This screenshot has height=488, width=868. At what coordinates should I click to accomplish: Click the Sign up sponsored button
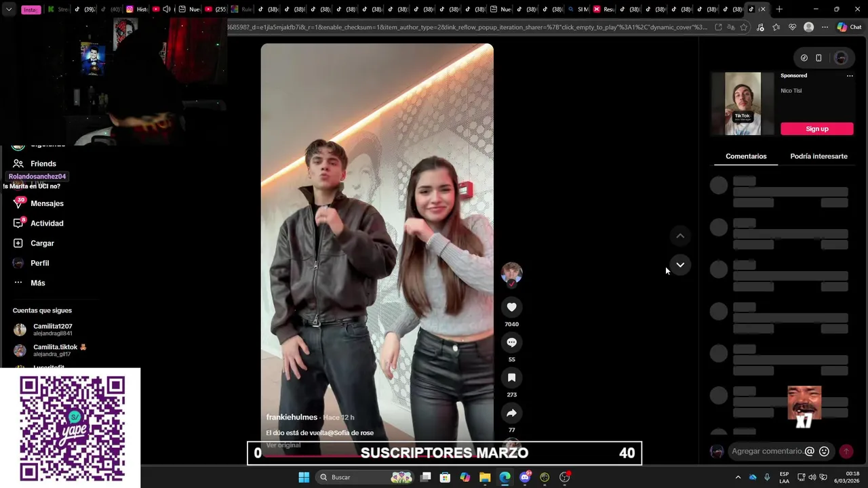(x=816, y=129)
